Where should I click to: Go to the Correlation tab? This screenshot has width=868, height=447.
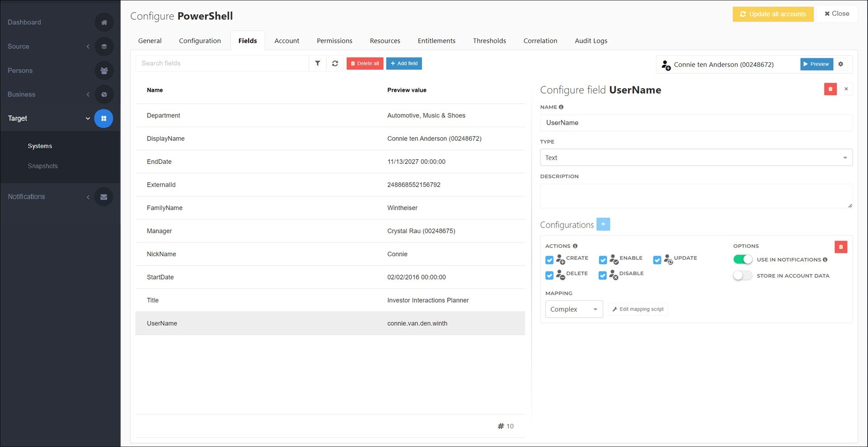540,41
